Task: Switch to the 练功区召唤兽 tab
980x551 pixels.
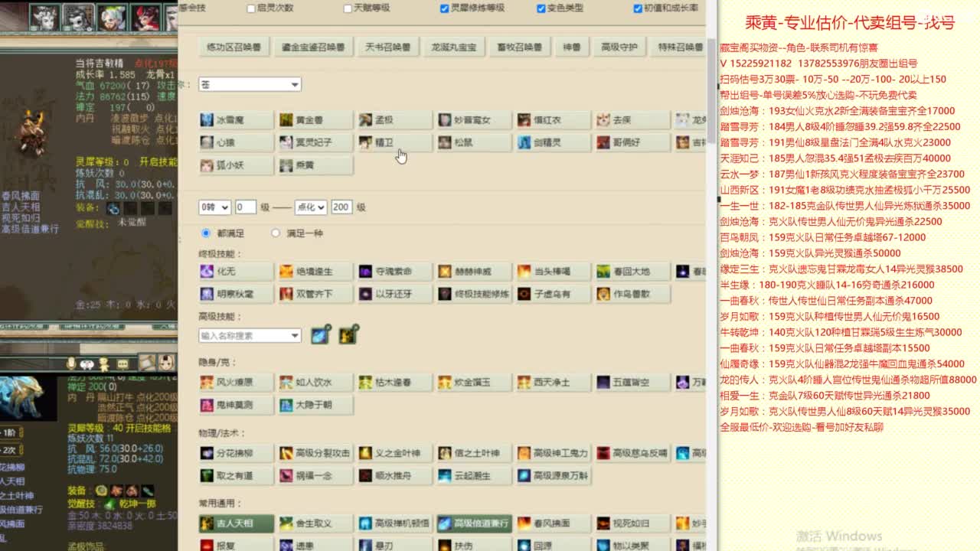Action: (x=234, y=47)
